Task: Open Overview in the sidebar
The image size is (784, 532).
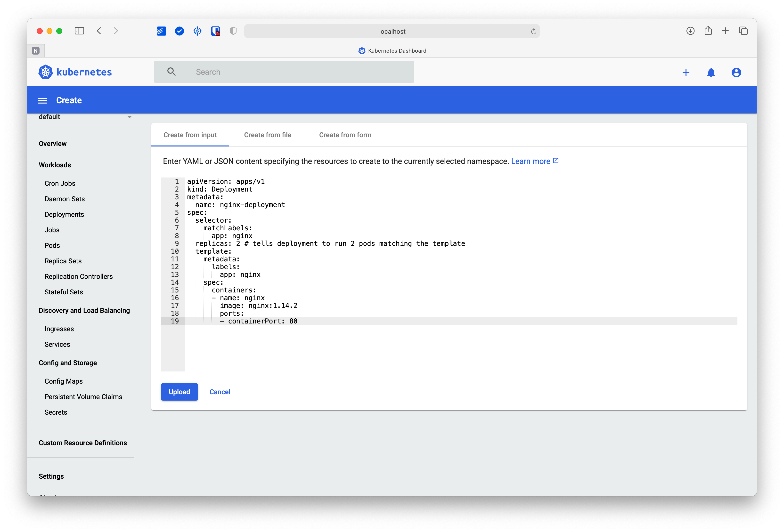Action: click(x=53, y=144)
